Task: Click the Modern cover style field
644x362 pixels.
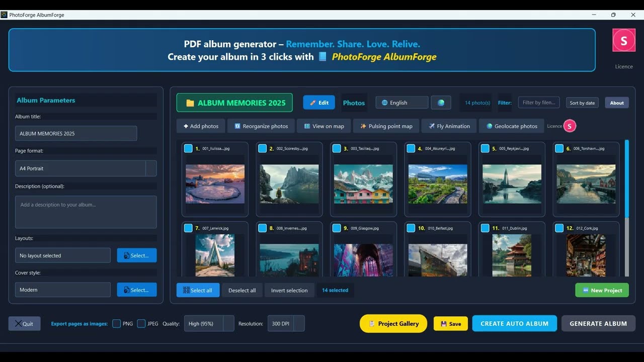Action: [63, 290]
